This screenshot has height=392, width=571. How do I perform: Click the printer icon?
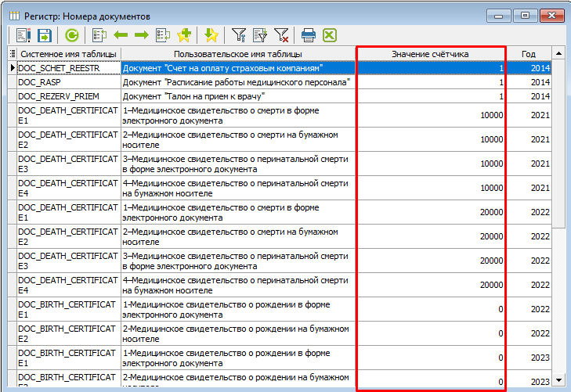point(309,35)
